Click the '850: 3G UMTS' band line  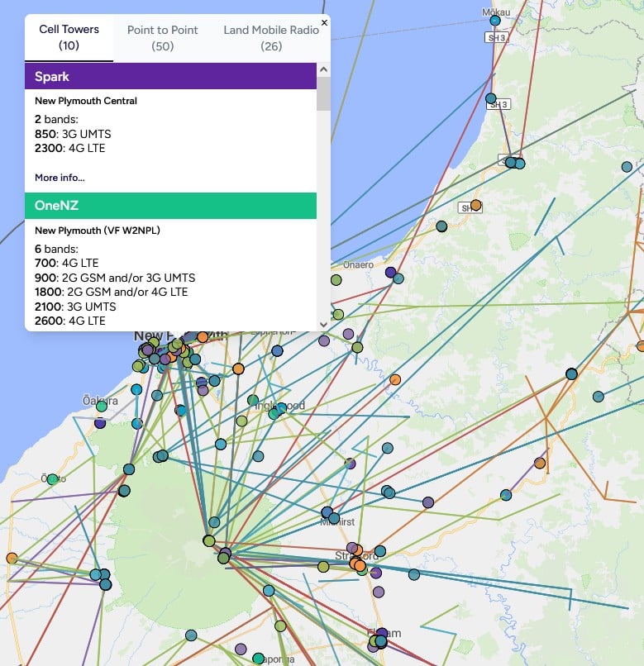[73, 134]
